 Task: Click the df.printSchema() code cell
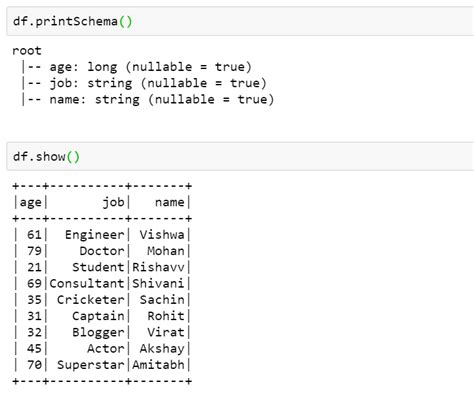click(x=240, y=21)
